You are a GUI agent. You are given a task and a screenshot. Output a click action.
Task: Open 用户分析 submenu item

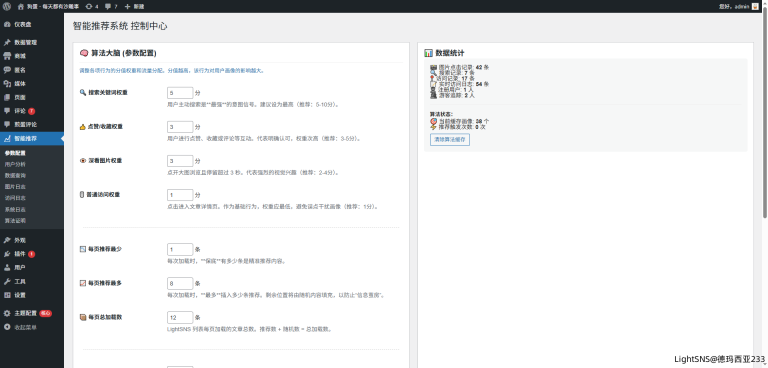(15, 164)
